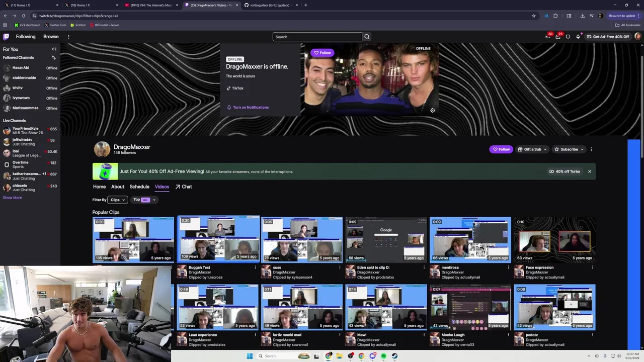The image size is (644, 362).
Task: Open options for the mentirosa clip
Action: [x=508, y=267]
